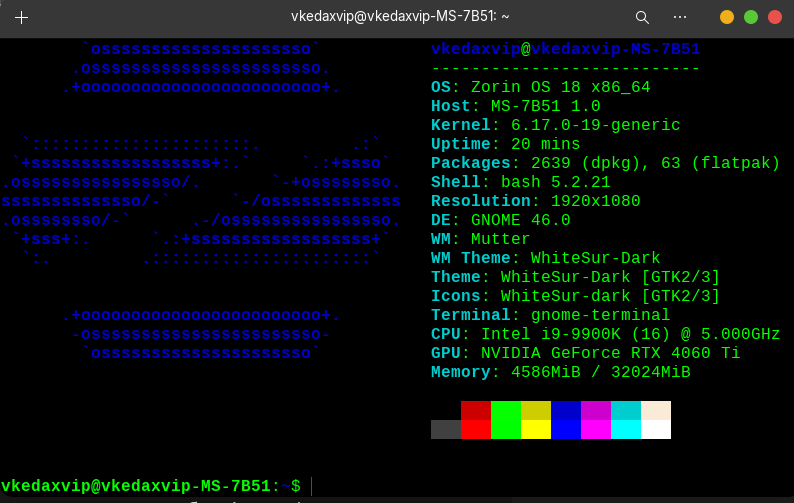Screen dimensions: 794x503
Task: Click the bright cyan block in bottom row
Action: (x=626, y=429)
